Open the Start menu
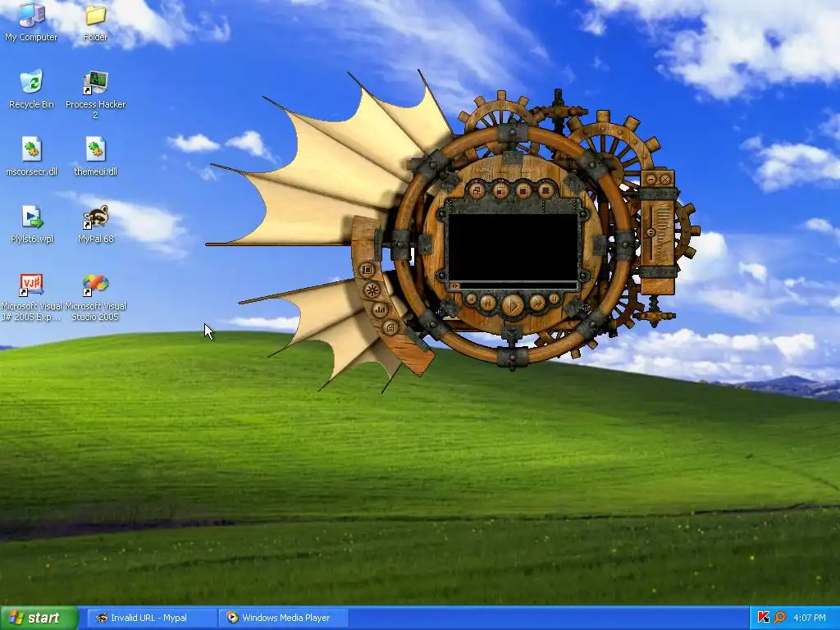This screenshot has width=840, height=630. (x=39, y=618)
